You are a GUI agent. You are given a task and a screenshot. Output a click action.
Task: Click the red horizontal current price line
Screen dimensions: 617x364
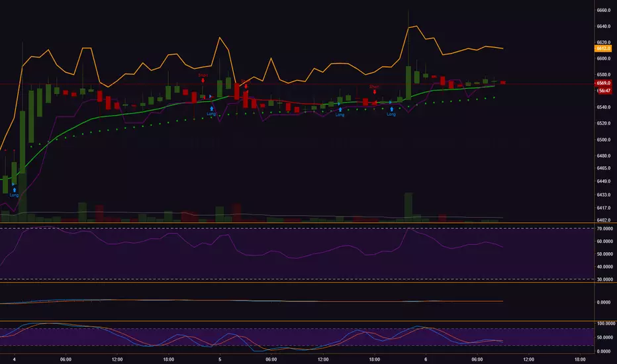[x=297, y=84]
